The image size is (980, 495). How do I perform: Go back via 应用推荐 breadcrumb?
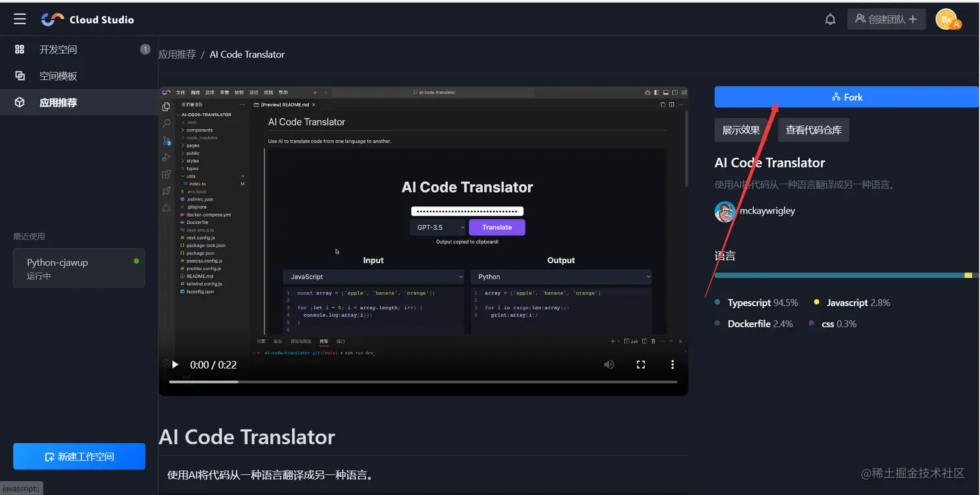[x=177, y=54]
